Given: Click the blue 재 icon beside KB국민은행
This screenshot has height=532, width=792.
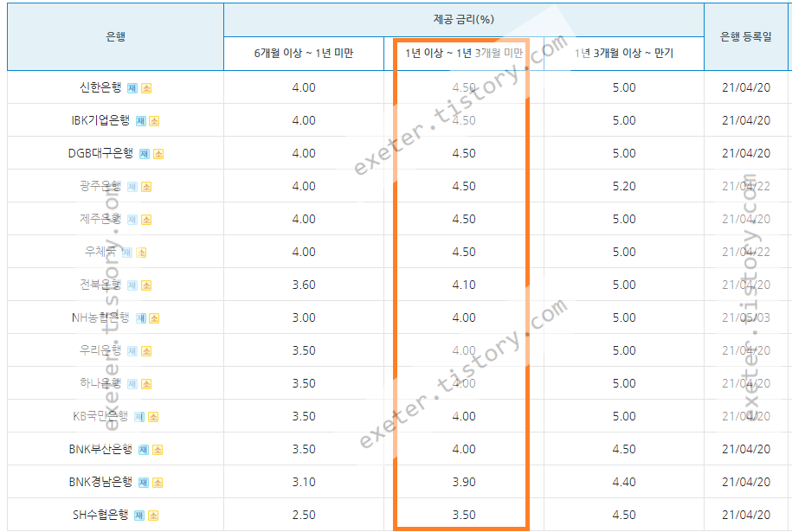Looking at the screenshot, I should pos(138,417).
